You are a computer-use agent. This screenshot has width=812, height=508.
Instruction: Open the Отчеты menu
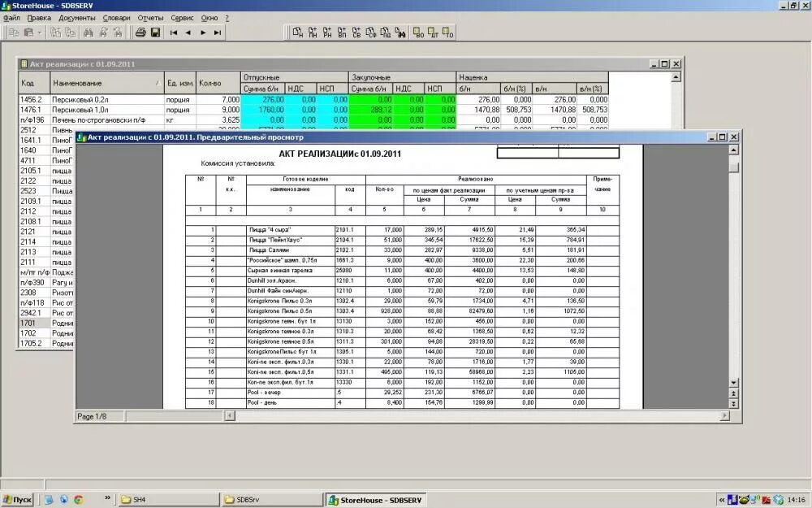point(151,18)
